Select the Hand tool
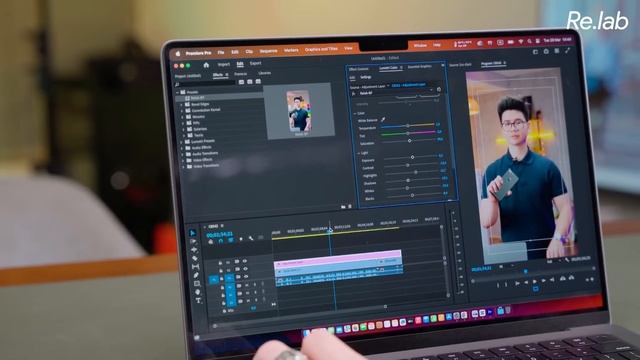The width and height of the screenshot is (640, 360). [198, 292]
